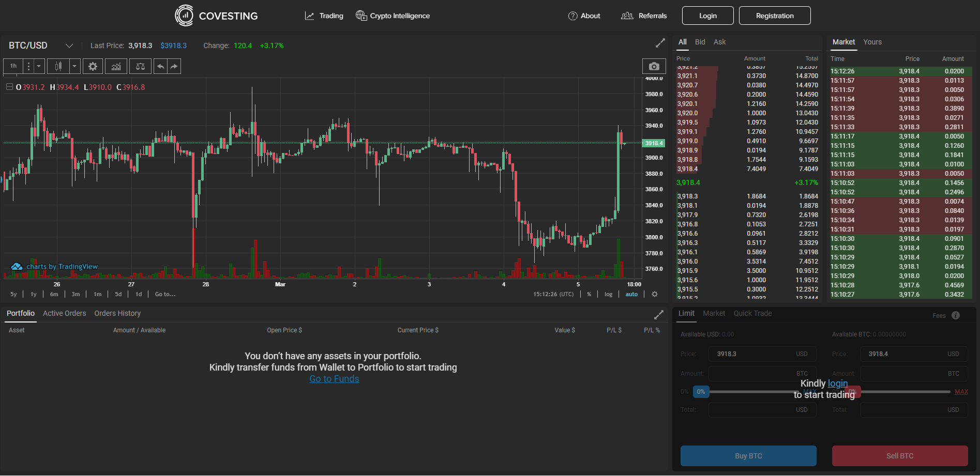Set chart range to 1d
This screenshot has height=476, width=980.
[x=139, y=294]
